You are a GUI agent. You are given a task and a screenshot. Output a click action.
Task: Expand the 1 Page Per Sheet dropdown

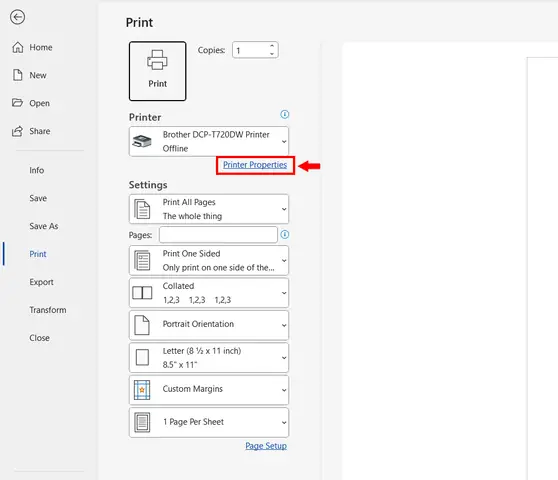coord(209,422)
